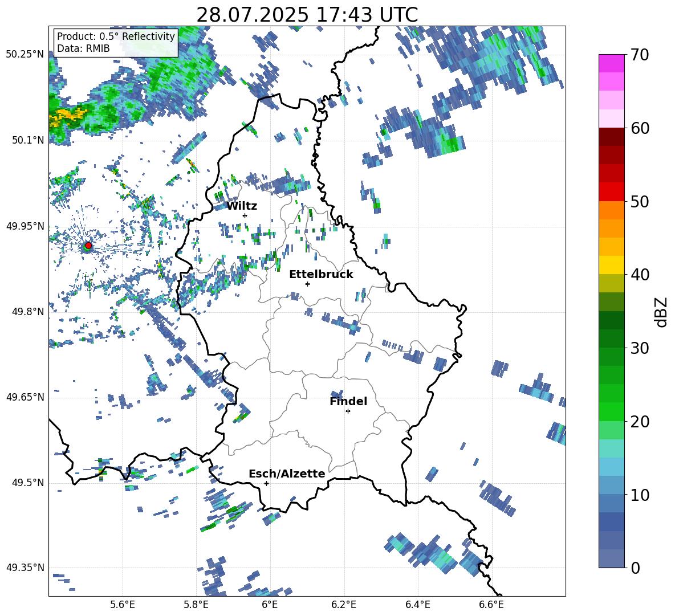
Task: Click the 70 tick on colorbar
Action: (640, 55)
